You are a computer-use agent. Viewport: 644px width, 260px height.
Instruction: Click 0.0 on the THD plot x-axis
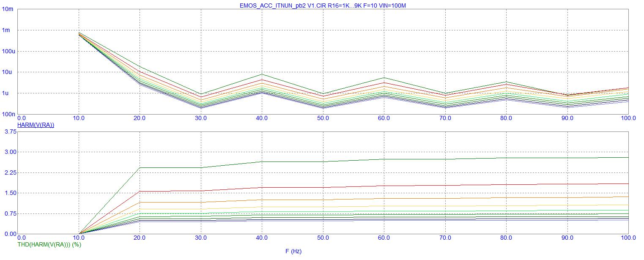click(22, 238)
